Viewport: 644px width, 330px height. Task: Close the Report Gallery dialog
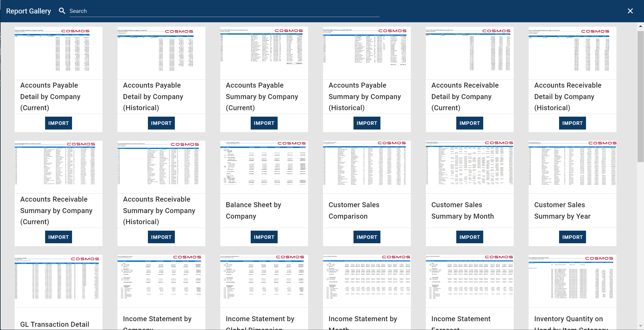coord(630,11)
